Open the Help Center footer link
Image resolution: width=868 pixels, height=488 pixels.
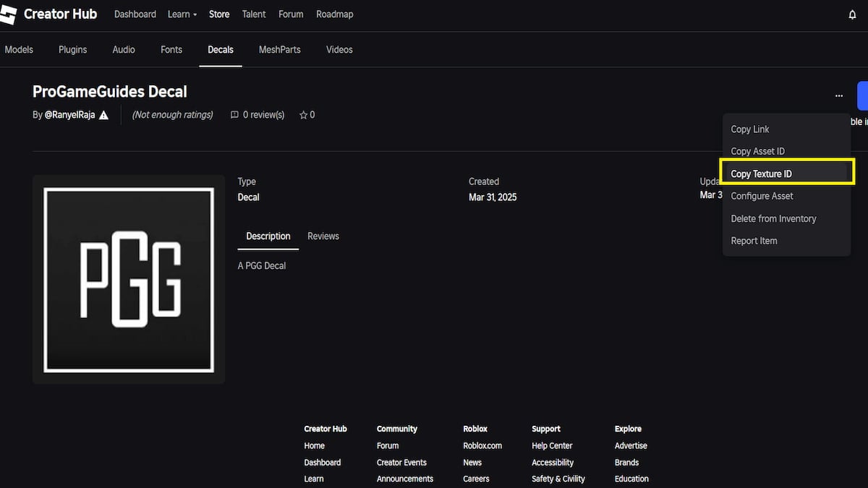coord(551,446)
